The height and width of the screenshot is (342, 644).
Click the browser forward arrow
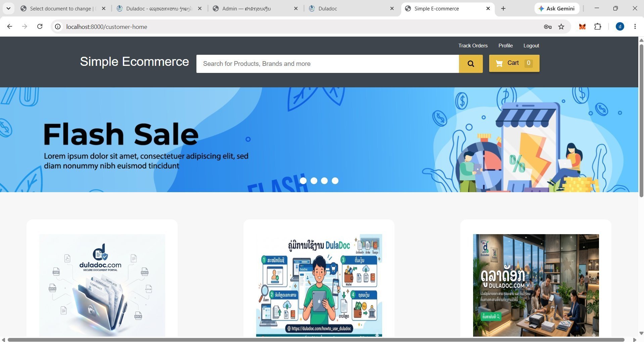[25, 27]
